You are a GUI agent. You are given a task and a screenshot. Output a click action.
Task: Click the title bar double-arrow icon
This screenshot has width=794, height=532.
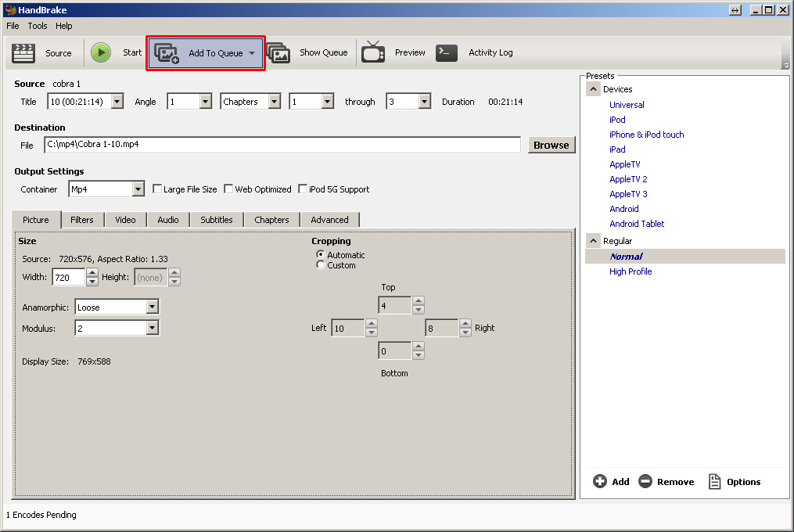(x=735, y=10)
